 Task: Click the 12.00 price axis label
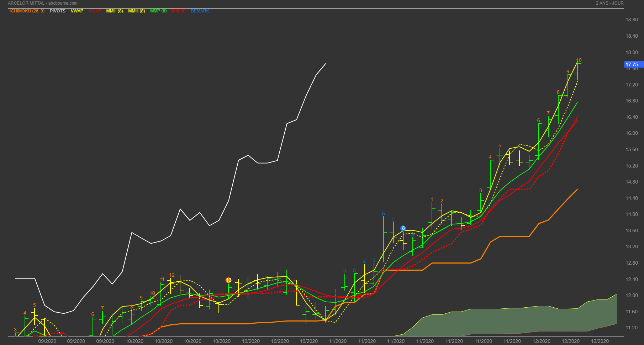(632, 295)
